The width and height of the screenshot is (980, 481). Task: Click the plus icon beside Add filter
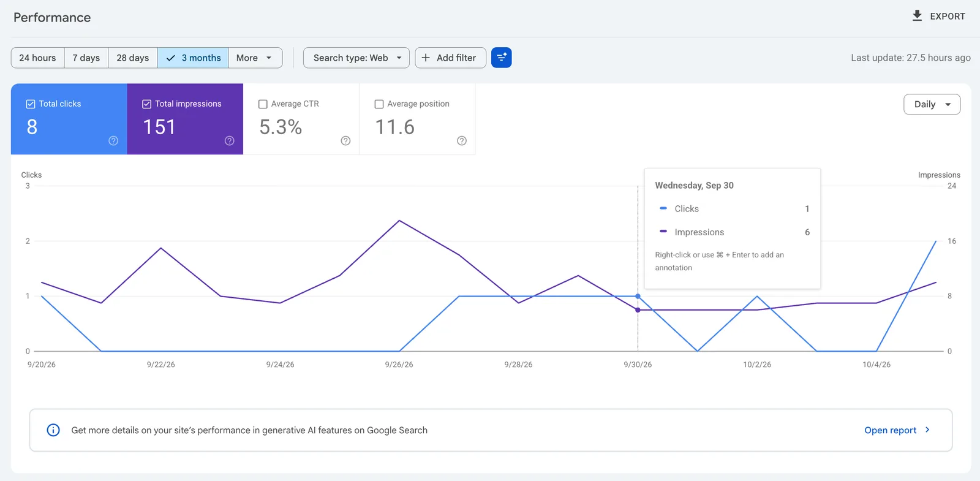tap(426, 58)
